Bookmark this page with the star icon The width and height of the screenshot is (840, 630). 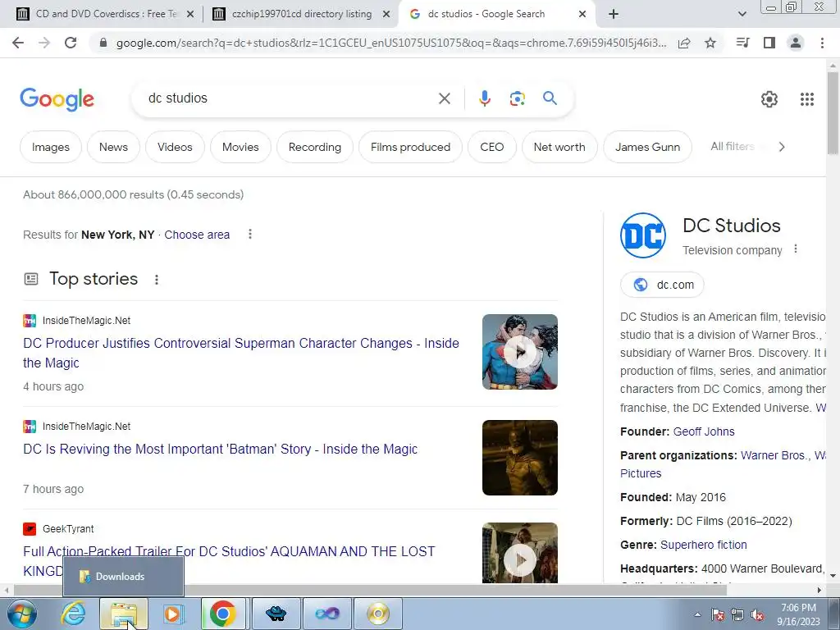710,43
